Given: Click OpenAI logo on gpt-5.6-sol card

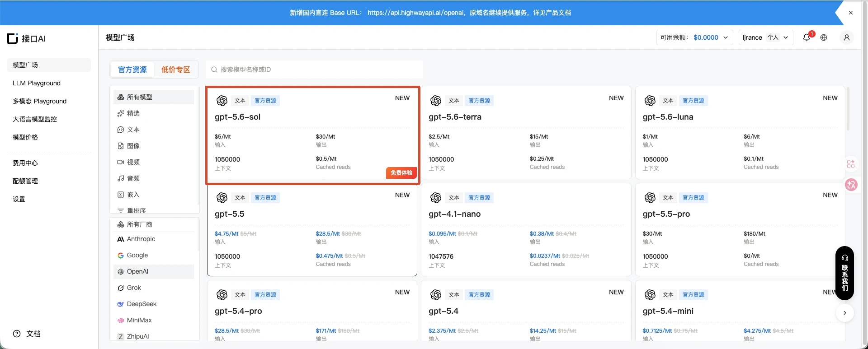Looking at the screenshot, I should (222, 100).
